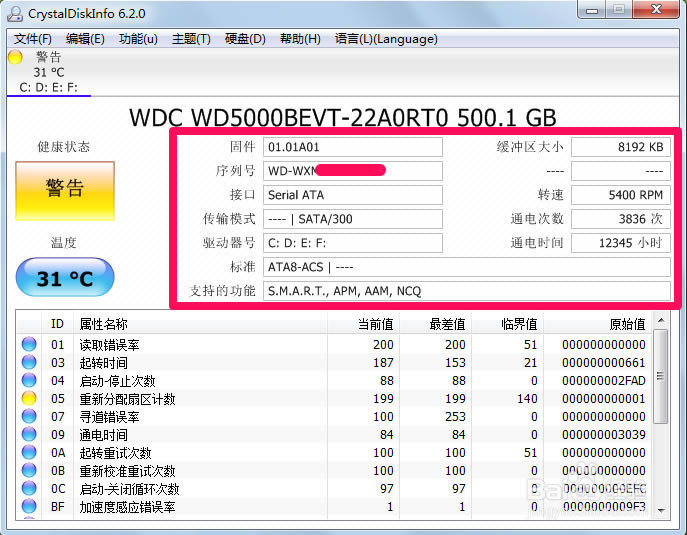Open the 主题(T) menu
The width and height of the screenshot is (687, 535).
click(191, 39)
